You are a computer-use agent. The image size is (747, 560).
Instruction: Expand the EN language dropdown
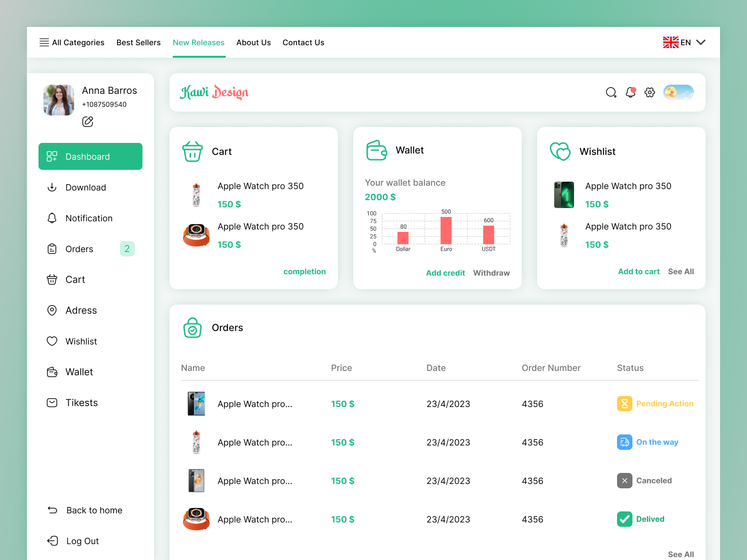685,42
